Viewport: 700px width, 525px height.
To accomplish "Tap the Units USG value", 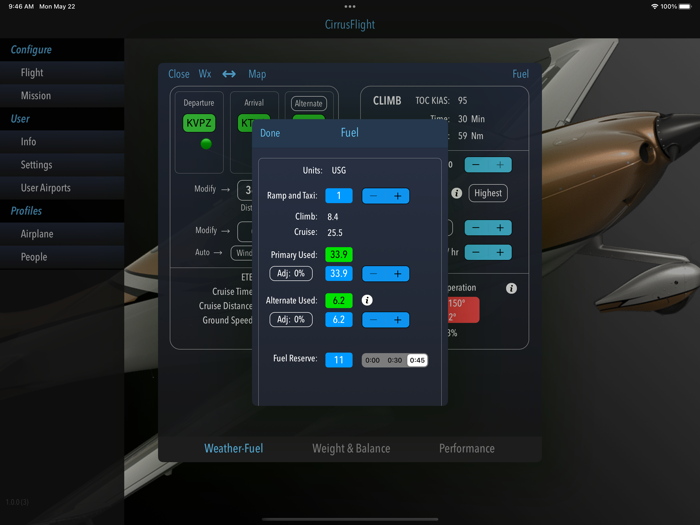I will 338,171.
